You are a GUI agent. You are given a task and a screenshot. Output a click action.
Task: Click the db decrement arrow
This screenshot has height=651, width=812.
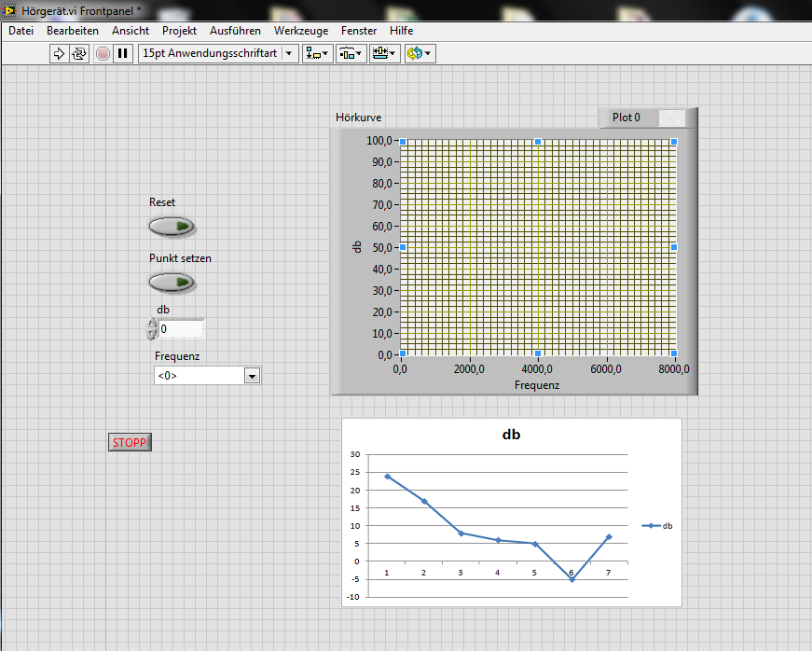[x=151, y=335]
